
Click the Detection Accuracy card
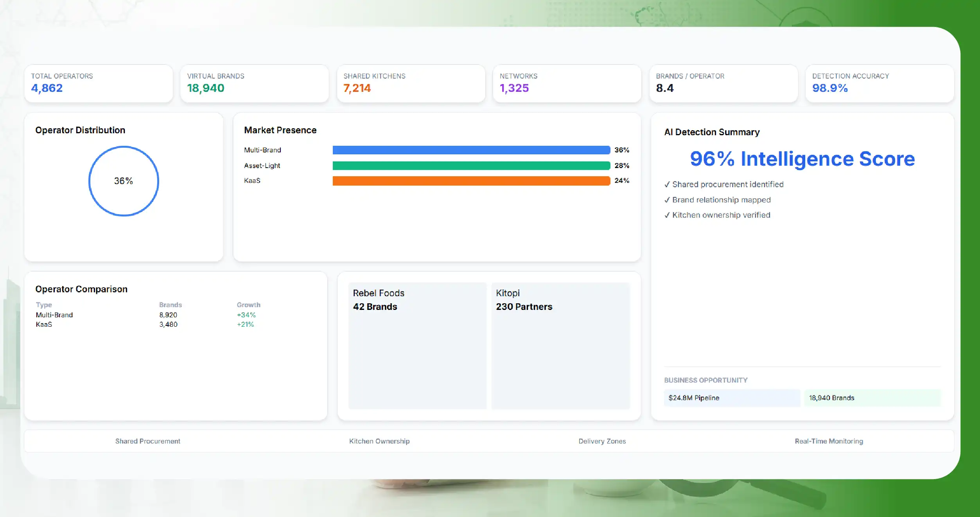[880, 84]
